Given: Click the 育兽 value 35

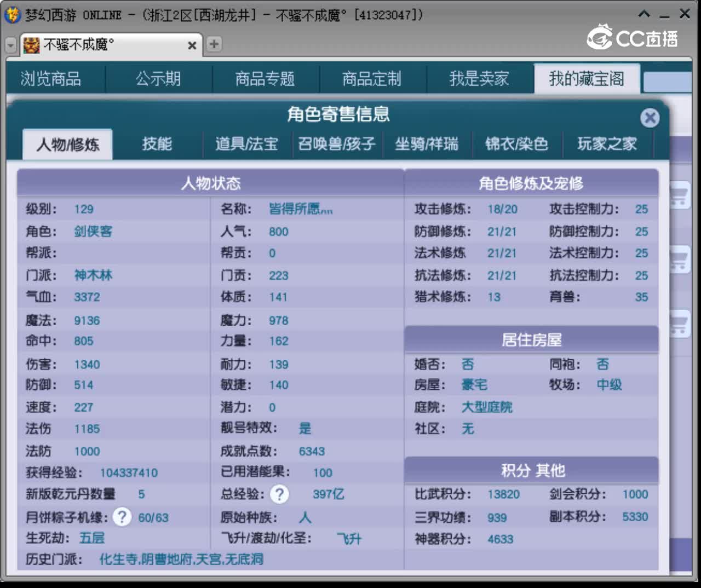Looking at the screenshot, I should tap(641, 297).
